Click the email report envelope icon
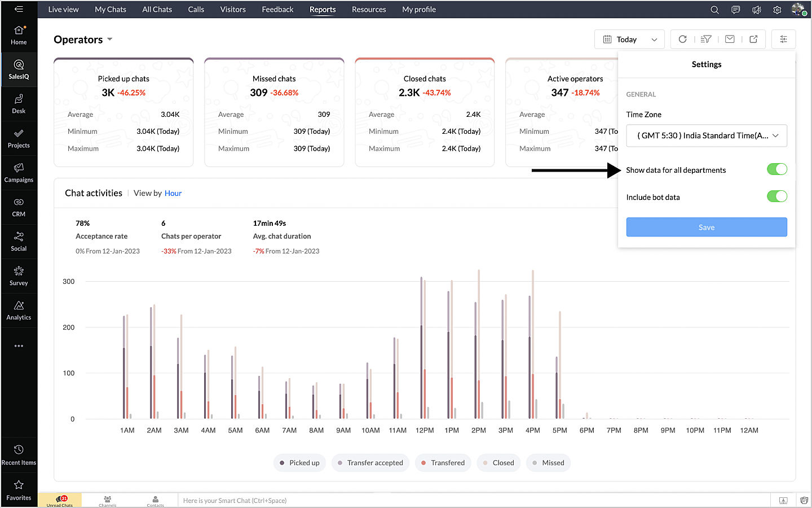This screenshot has width=812, height=508. coord(730,40)
